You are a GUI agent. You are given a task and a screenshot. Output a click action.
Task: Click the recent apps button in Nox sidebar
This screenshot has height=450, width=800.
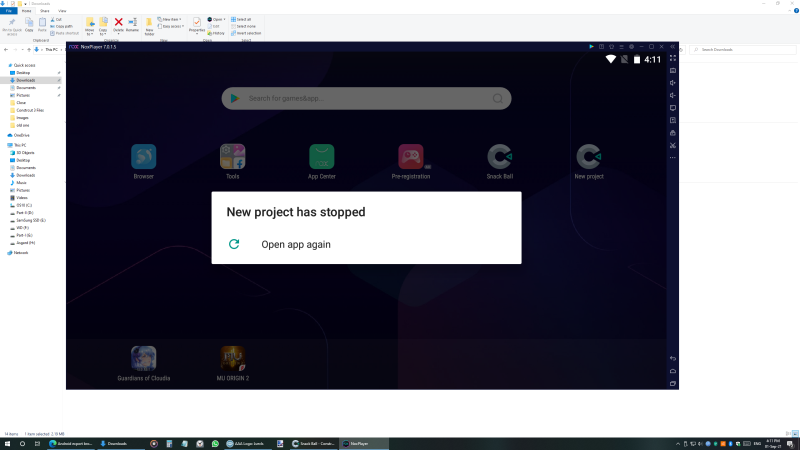(x=673, y=384)
